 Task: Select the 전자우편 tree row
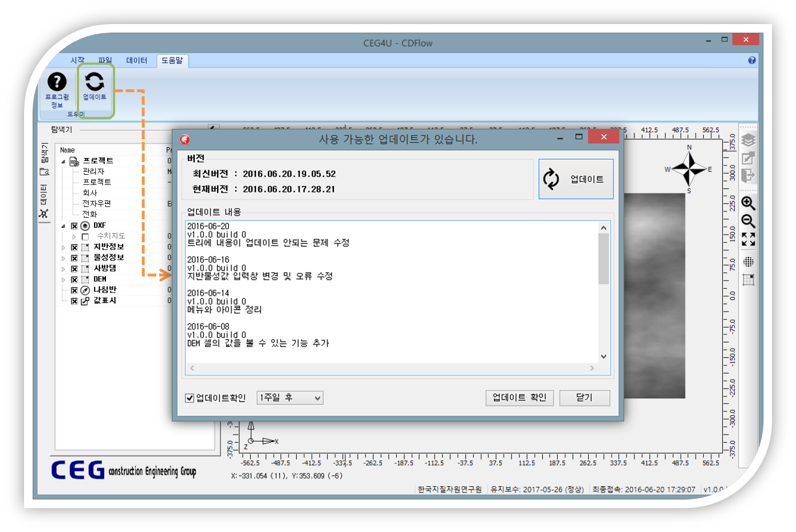coord(96,204)
